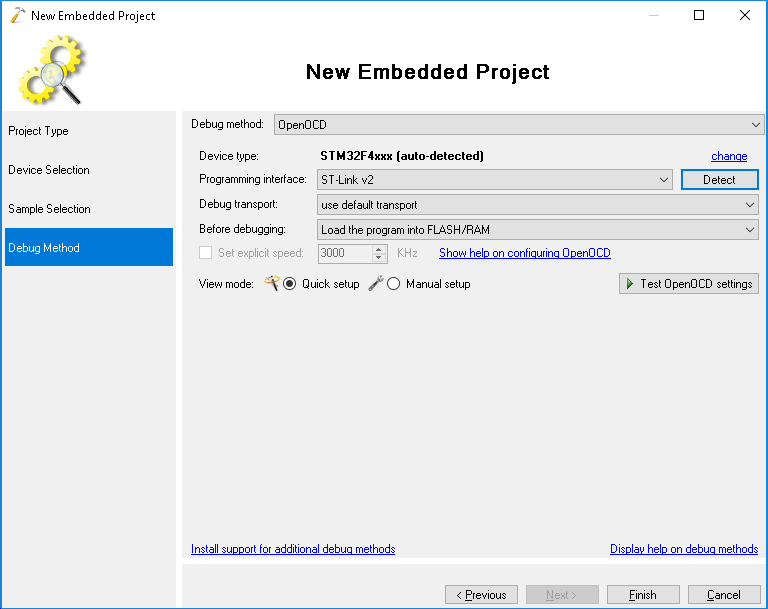
Task: Click the Detect button
Action: [719, 179]
